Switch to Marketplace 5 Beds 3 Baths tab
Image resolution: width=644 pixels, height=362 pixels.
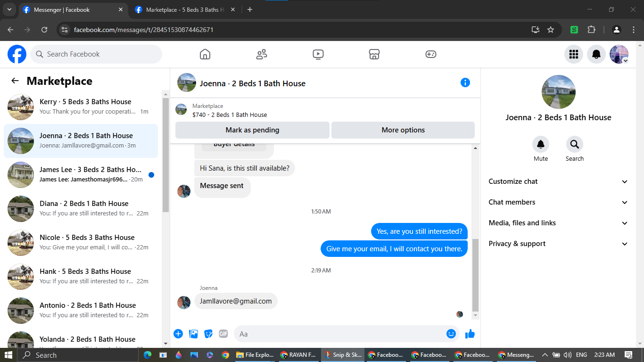[x=186, y=10]
